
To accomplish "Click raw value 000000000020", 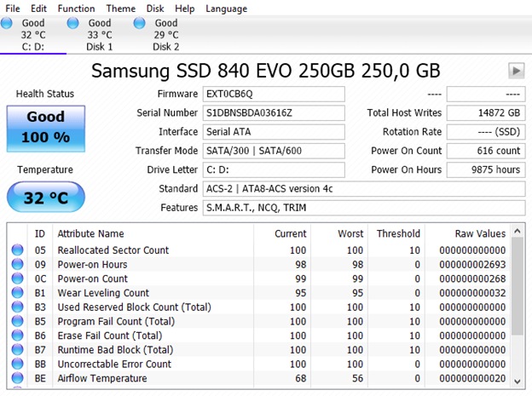I will [472, 378].
